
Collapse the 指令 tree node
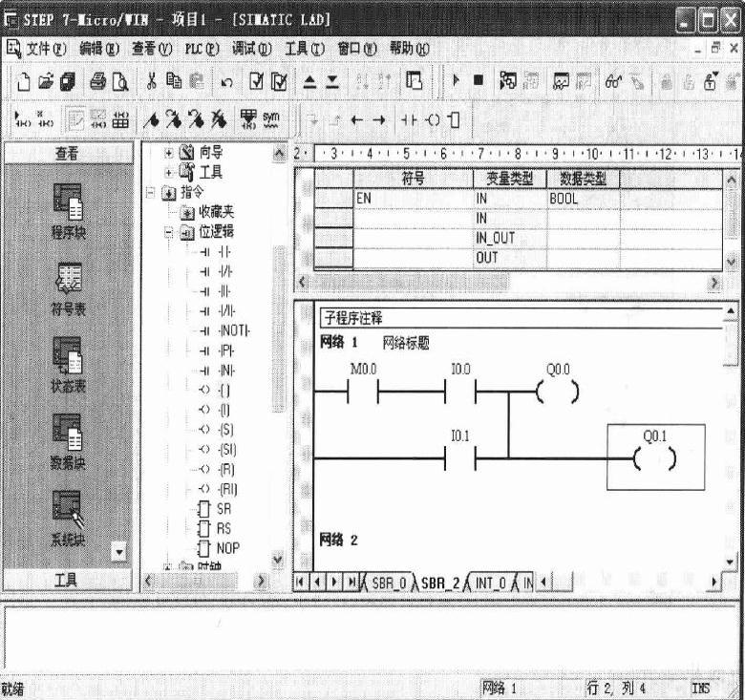tap(150, 192)
